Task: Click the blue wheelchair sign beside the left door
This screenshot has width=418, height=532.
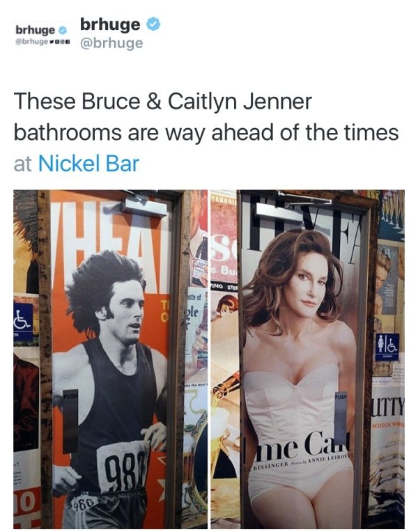Action: pos(23,322)
